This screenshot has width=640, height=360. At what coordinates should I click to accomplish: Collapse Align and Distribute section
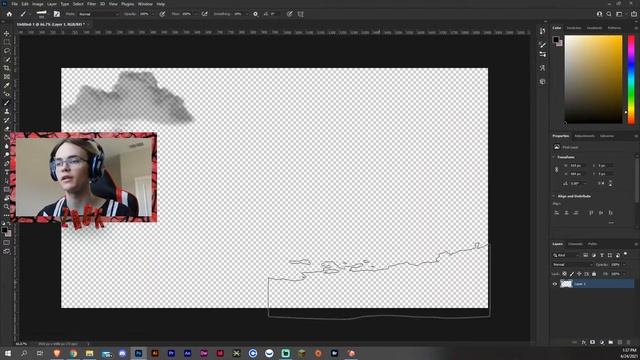[554, 196]
